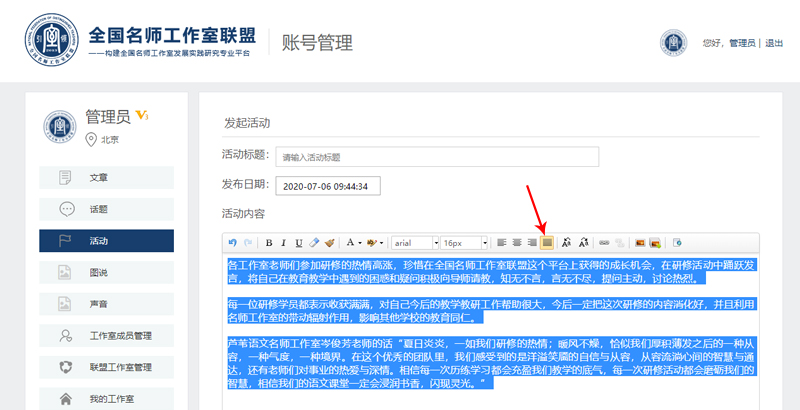Open 联盟工作室管理 in sidebar

107,367
